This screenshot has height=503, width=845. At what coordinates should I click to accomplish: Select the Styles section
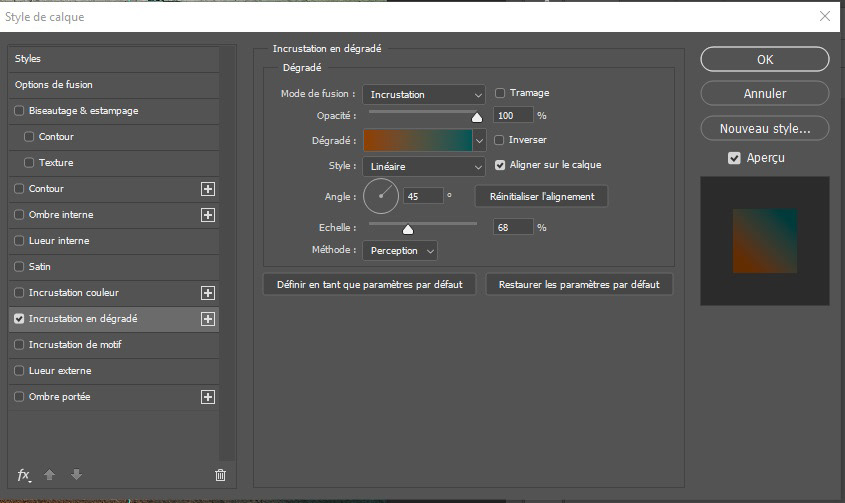[x=114, y=59]
